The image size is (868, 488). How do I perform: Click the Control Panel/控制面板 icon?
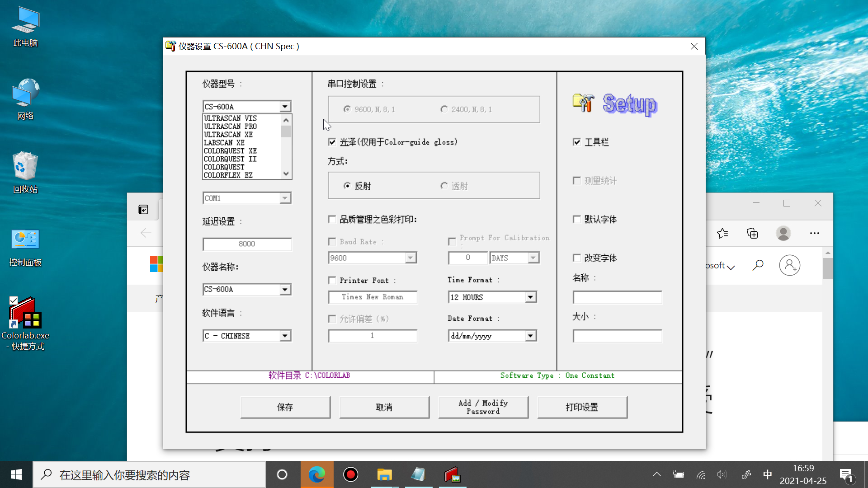click(x=24, y=242)
